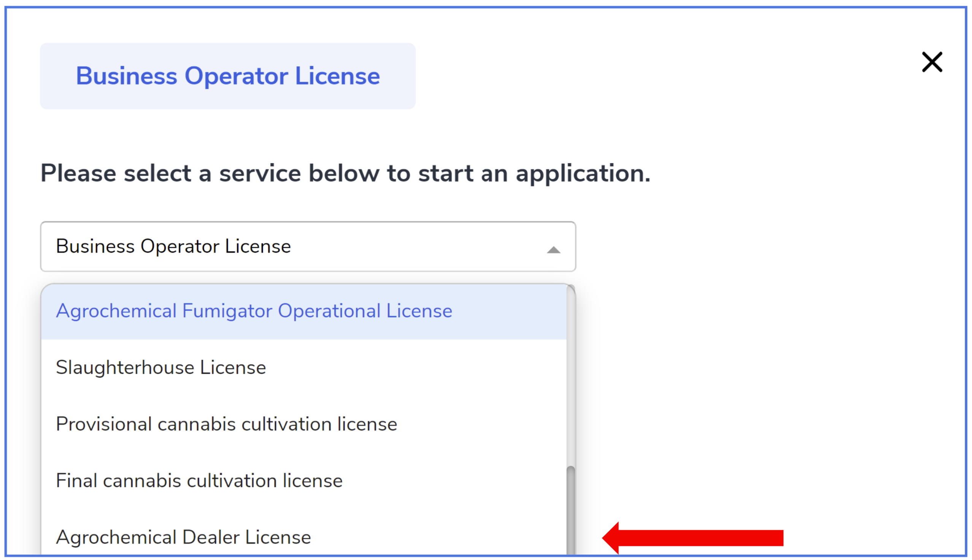Click the top cap of the list scrollbar
The height and width of the screenshot is (560, 972).
tap(571, 289)
